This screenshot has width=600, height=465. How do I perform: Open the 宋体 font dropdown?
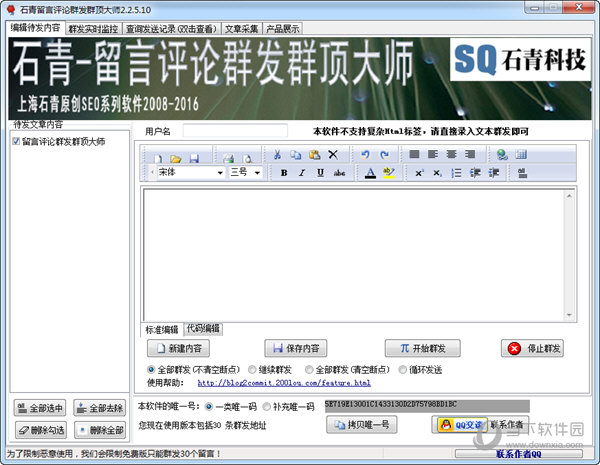220,173
